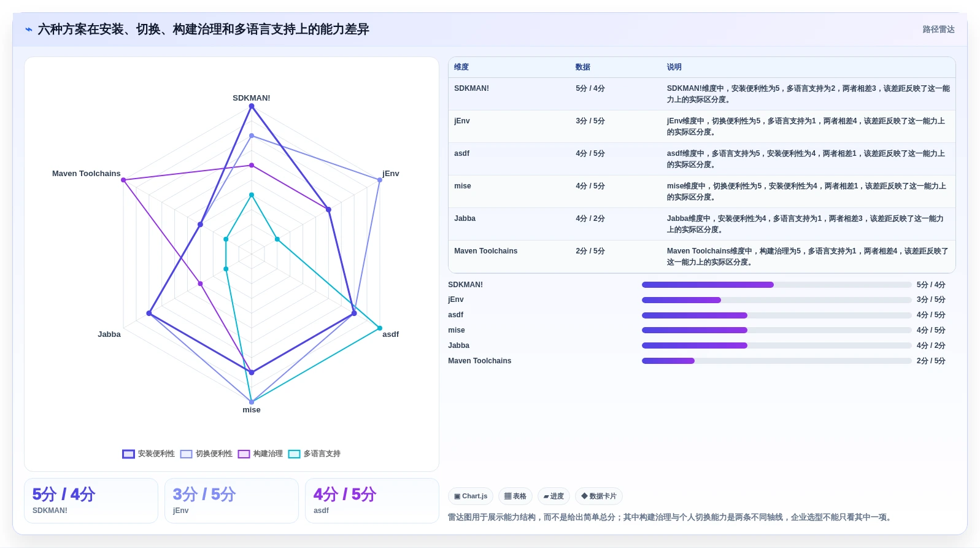The image size is (980, 548).
Task: Toggle the 构建治理 legend swatch
Action: pyautogui.click(x=244, y=454)
